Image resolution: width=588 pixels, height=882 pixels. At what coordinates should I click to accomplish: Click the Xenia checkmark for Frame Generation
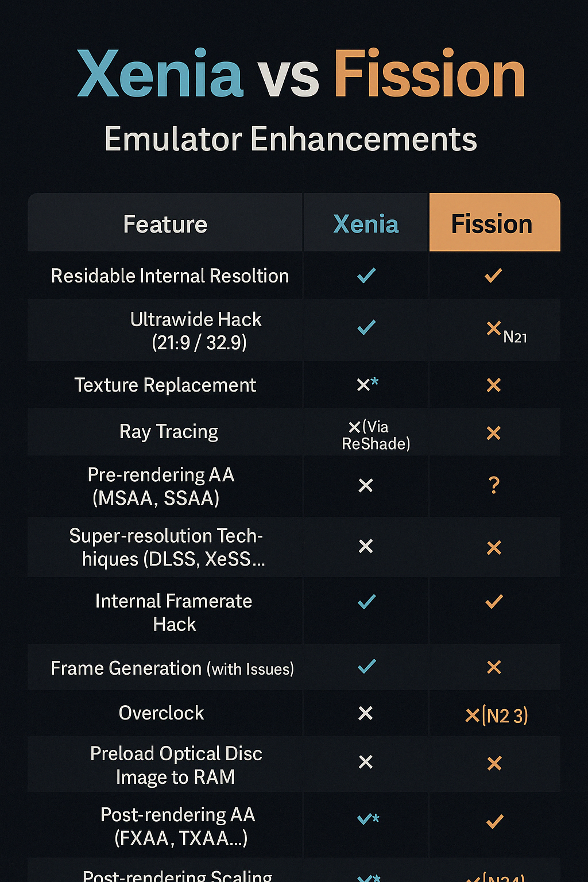366,667
